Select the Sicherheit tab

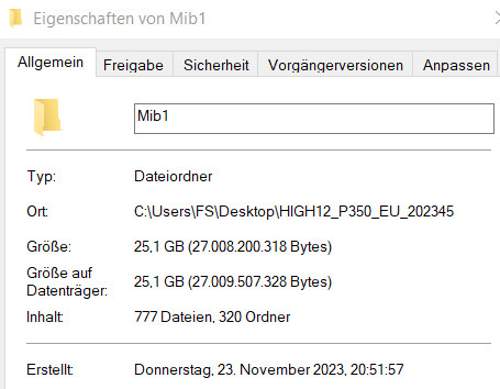(x=216, y=65)
